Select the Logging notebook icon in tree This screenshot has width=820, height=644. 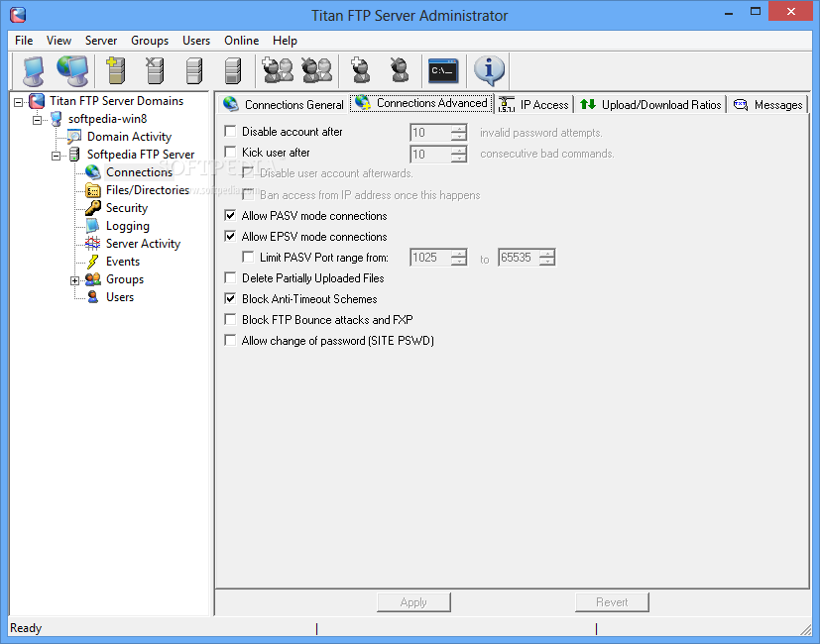point(92,226)
